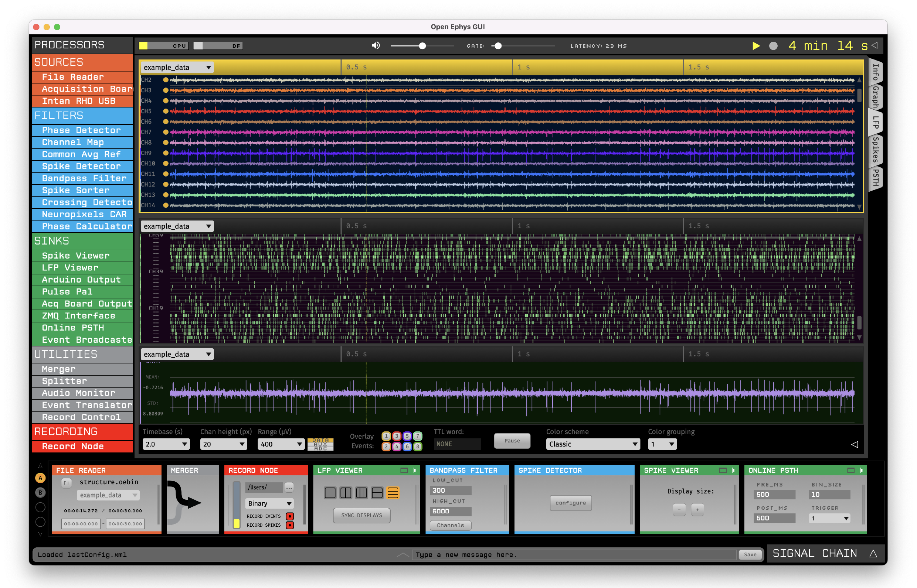Toggle RECORD SPIKES yellow indicator button
Viewport: 917px width, 588px height.
[x=289, y=526]
